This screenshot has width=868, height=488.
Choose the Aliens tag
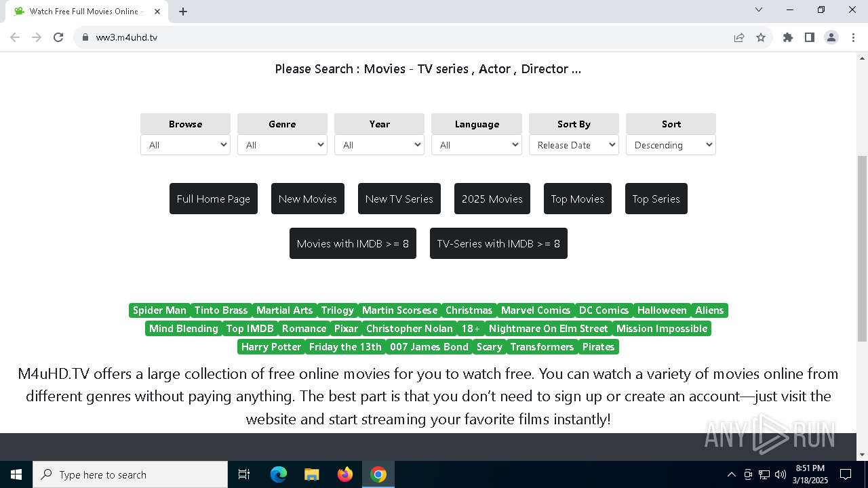[709, 310]
